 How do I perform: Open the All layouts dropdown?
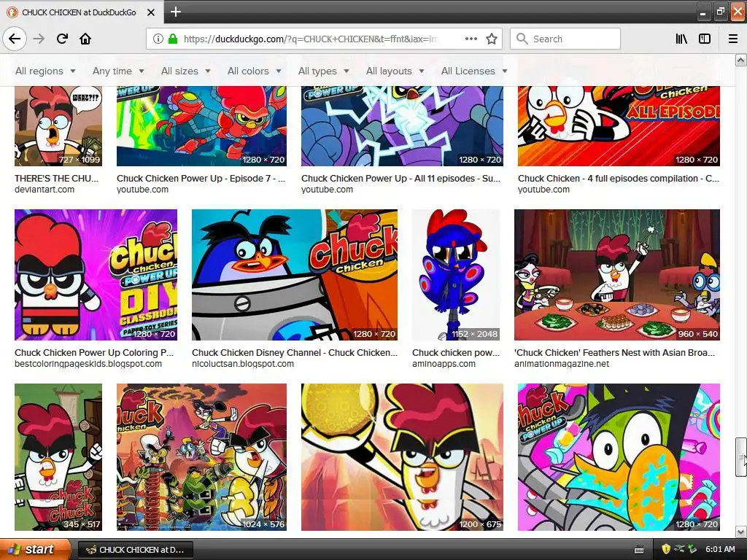(x=395, y=71)
